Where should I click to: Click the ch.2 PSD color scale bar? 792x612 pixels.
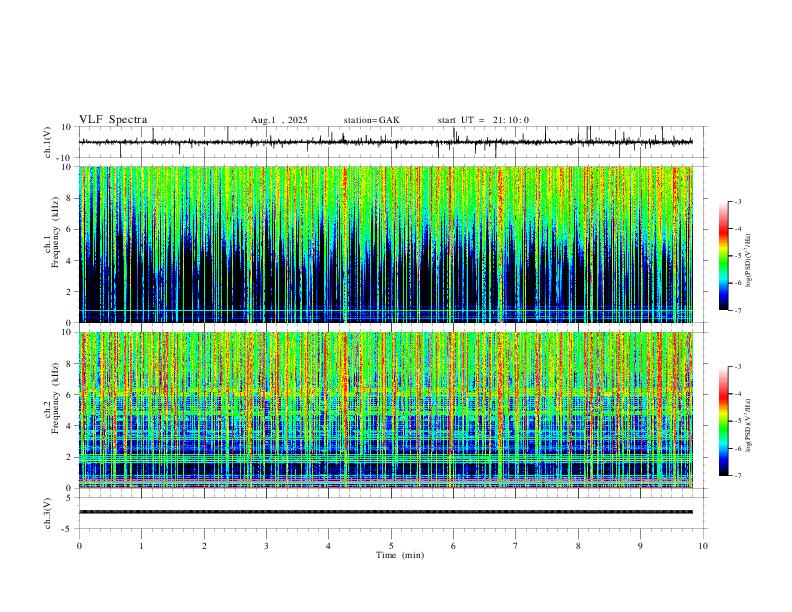coord(723,421)
